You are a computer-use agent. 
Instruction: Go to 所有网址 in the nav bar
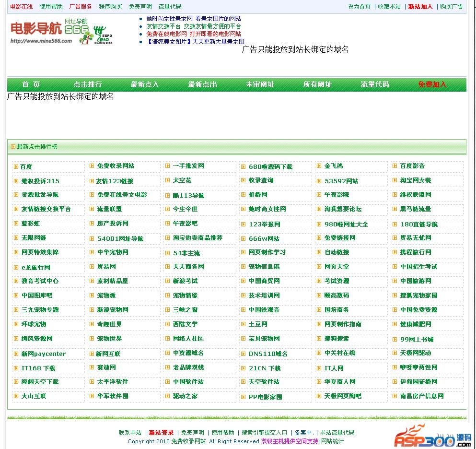[317, 84]
